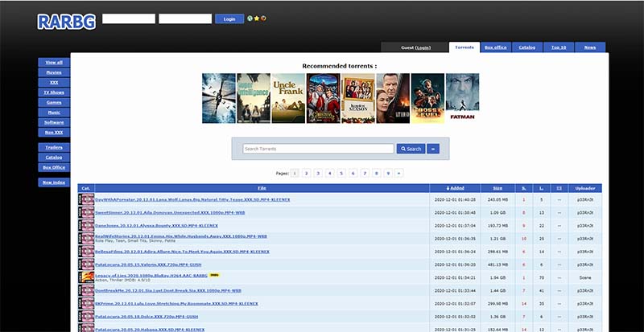Viewport: 644px width, 332px height.
Task: Select Trailers in the sidebar
Action: coord(54,147)
